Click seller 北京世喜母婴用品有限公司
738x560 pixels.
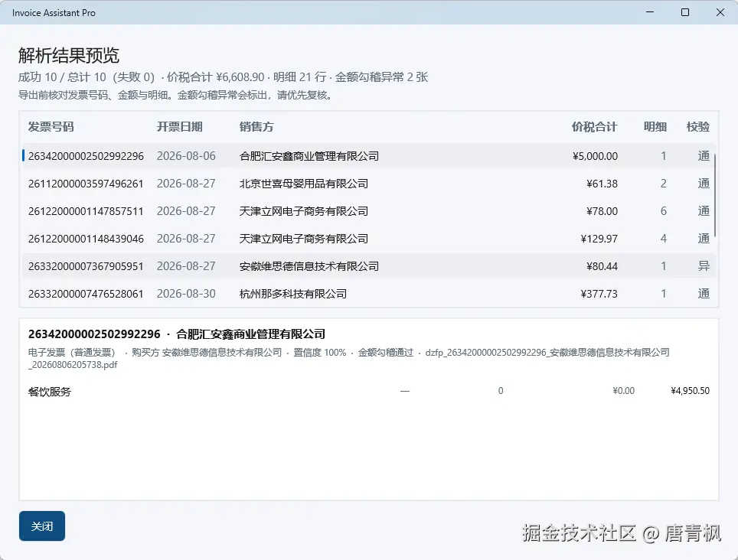click(x=304, y=184)
